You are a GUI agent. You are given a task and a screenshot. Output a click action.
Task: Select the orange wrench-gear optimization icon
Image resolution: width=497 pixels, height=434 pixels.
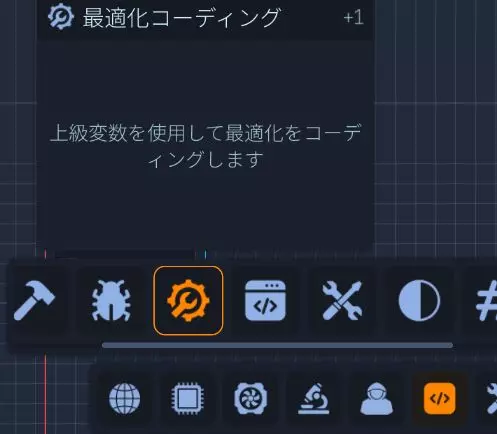pos(188,301)
